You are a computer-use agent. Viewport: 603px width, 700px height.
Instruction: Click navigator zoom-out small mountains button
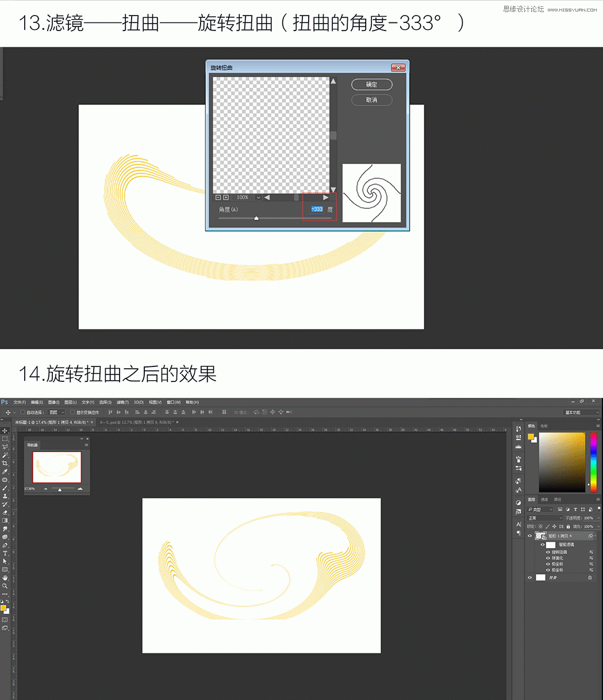(x=45, y=489)
